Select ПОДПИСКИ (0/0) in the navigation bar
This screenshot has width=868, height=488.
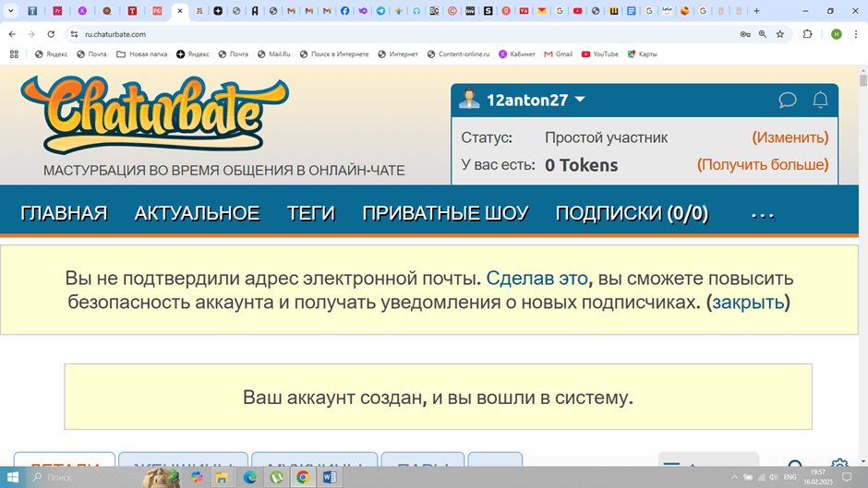(632, 214)
